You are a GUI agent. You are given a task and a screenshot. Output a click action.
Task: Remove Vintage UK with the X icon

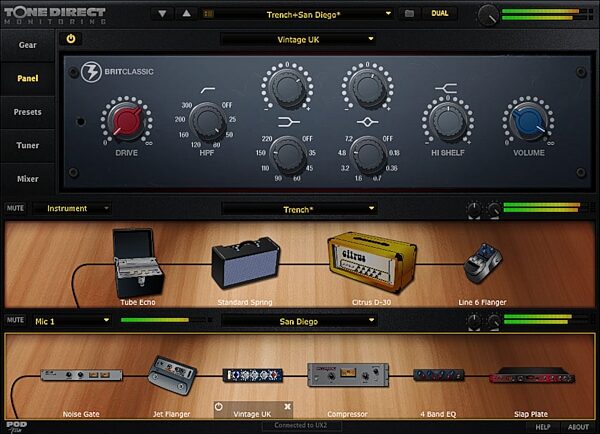(287, 406)
